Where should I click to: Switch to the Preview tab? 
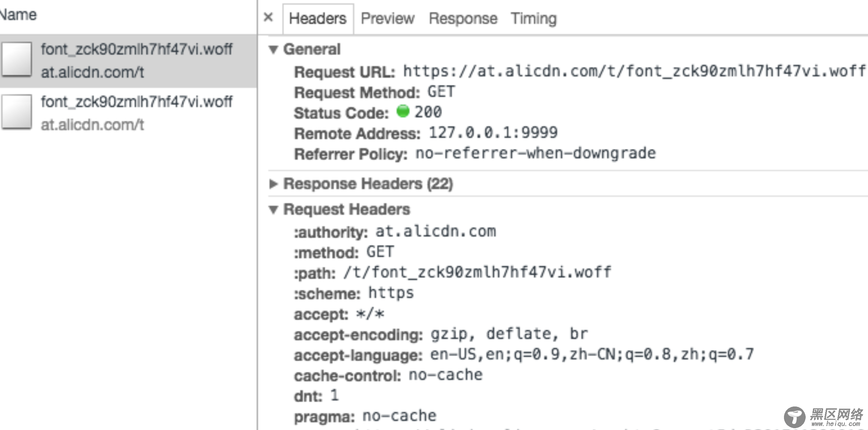(387, 18)
